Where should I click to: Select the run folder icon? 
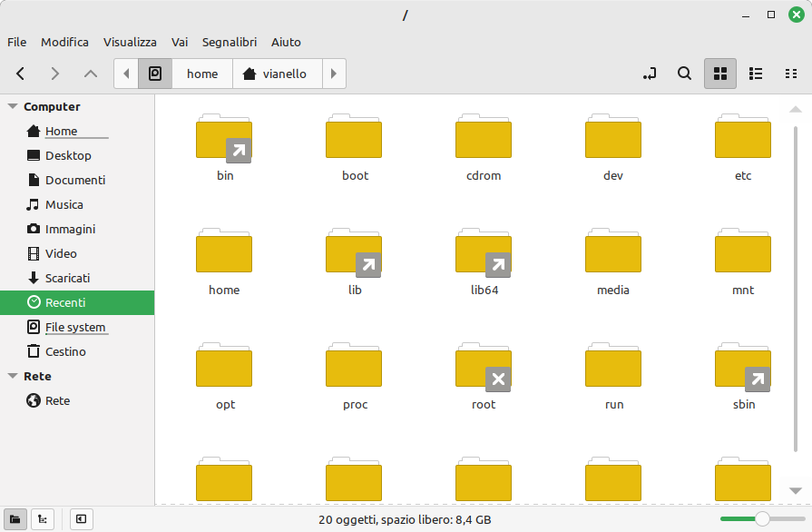(613, 365)
